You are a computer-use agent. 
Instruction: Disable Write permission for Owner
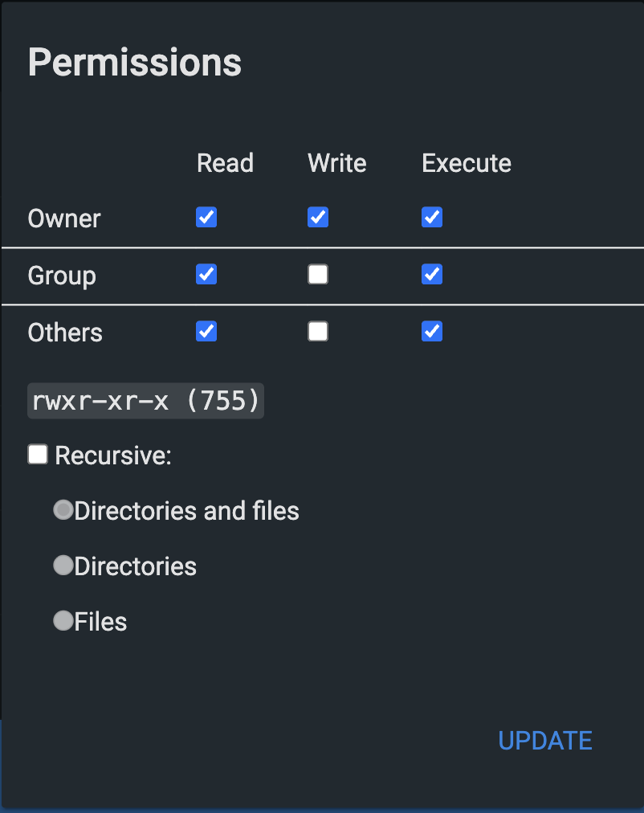(x=318, y=217)
